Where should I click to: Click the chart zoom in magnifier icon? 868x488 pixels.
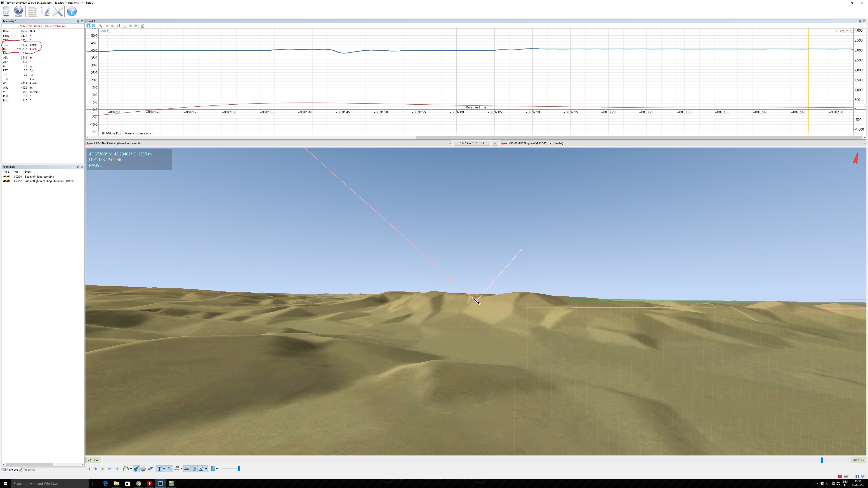point(135,26)
